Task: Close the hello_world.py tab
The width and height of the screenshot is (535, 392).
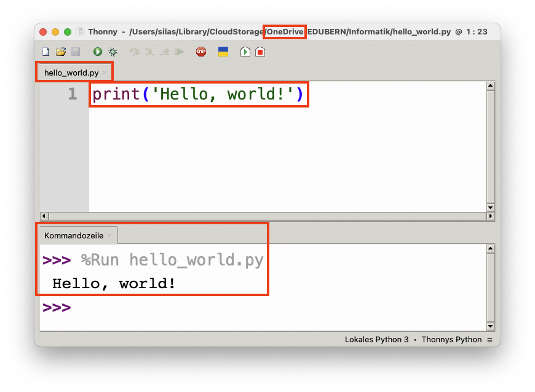Action: (105, 73)
